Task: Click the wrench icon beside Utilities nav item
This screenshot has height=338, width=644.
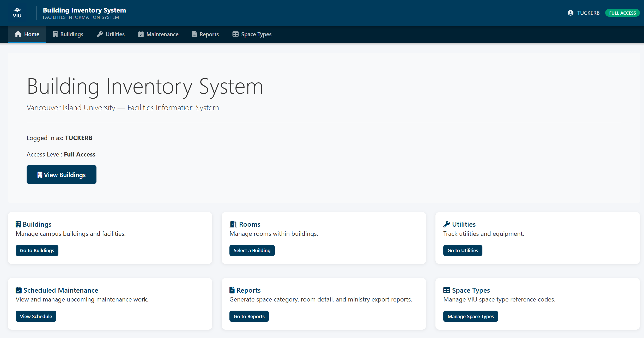Action: pos(100,34)
